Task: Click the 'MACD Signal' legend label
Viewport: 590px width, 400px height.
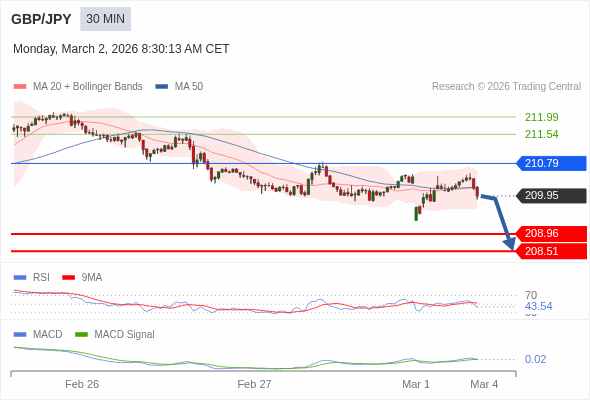Action: pos(125,335)
